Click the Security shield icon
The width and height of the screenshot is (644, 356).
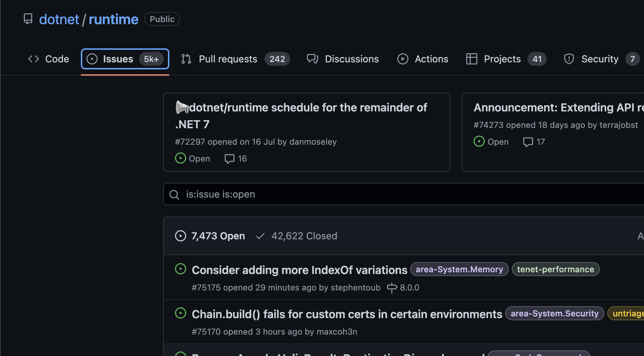pyautogui.click(x=569, y=59)
